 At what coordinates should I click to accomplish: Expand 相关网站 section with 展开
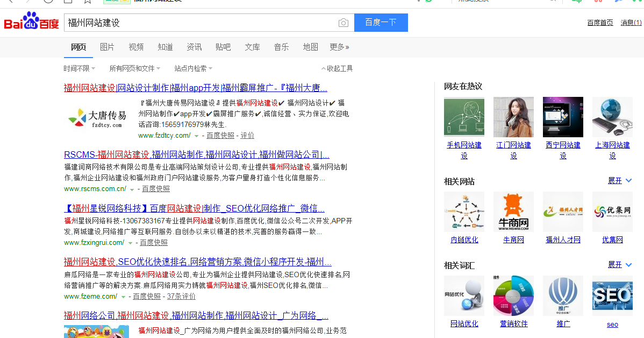point(619,180)
